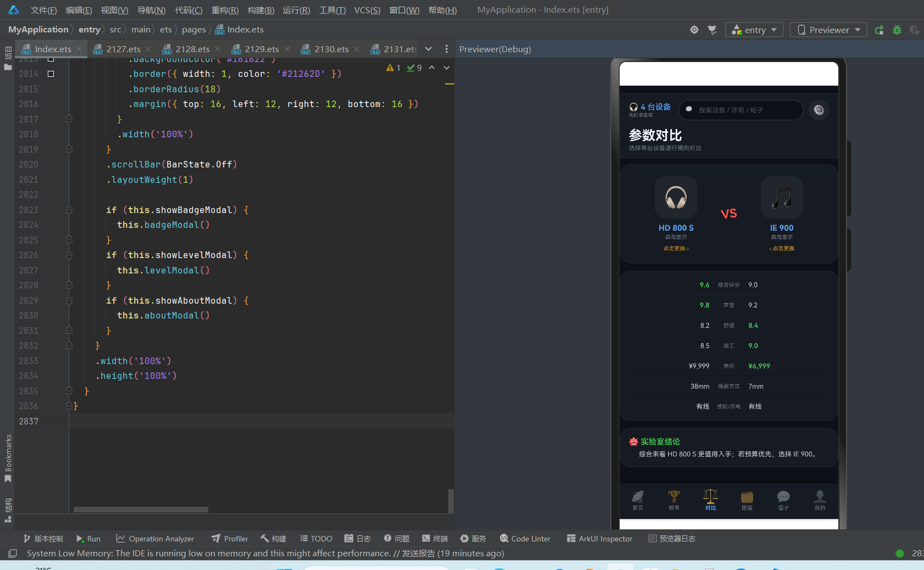Jump to previous highlighted error arrow
The image size is (924, 570).
(432, 68)
